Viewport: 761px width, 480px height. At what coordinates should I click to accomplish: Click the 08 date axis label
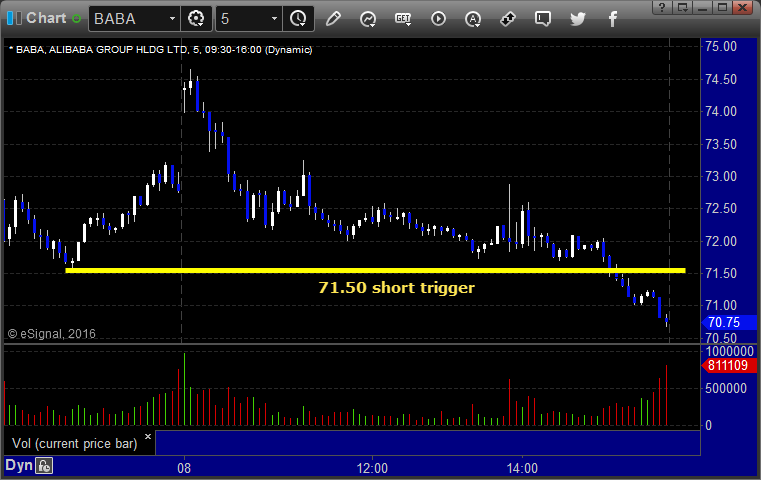[184, 468]
